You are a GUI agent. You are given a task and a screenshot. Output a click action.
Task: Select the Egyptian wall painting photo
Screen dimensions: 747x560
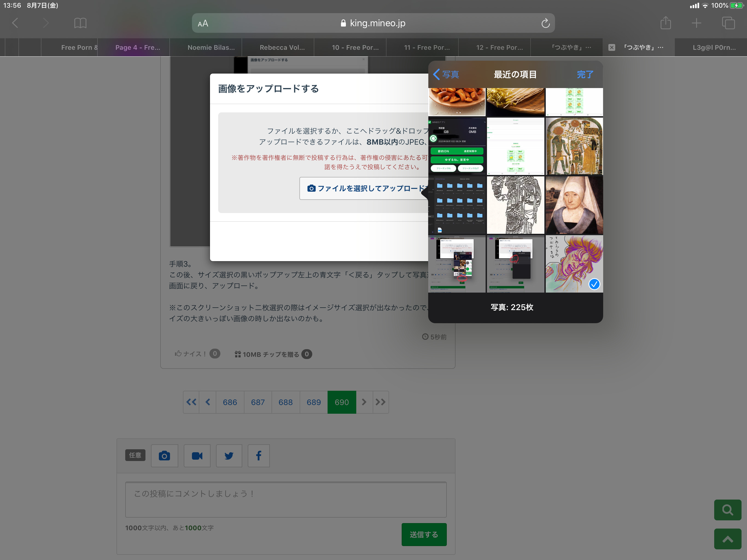(574, 146)
